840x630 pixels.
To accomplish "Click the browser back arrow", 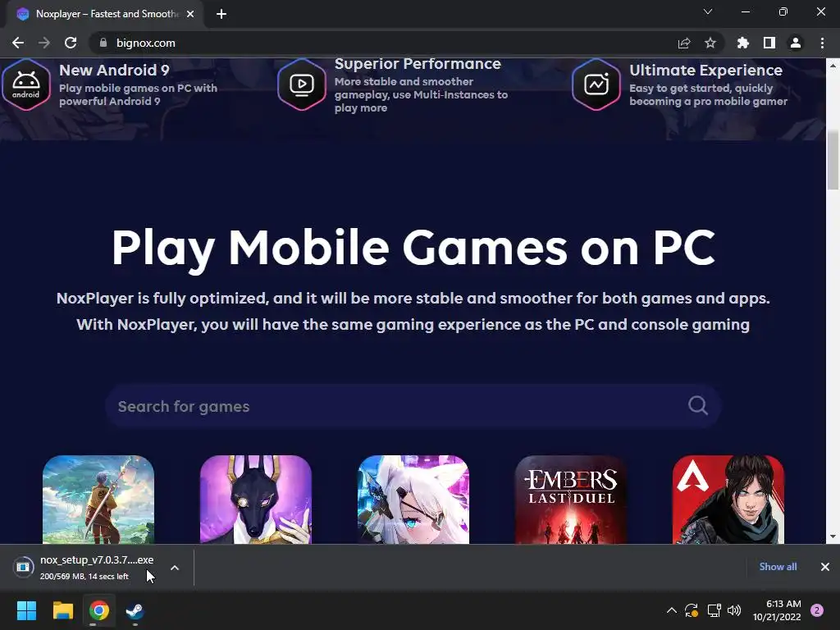I will point(18,43).
